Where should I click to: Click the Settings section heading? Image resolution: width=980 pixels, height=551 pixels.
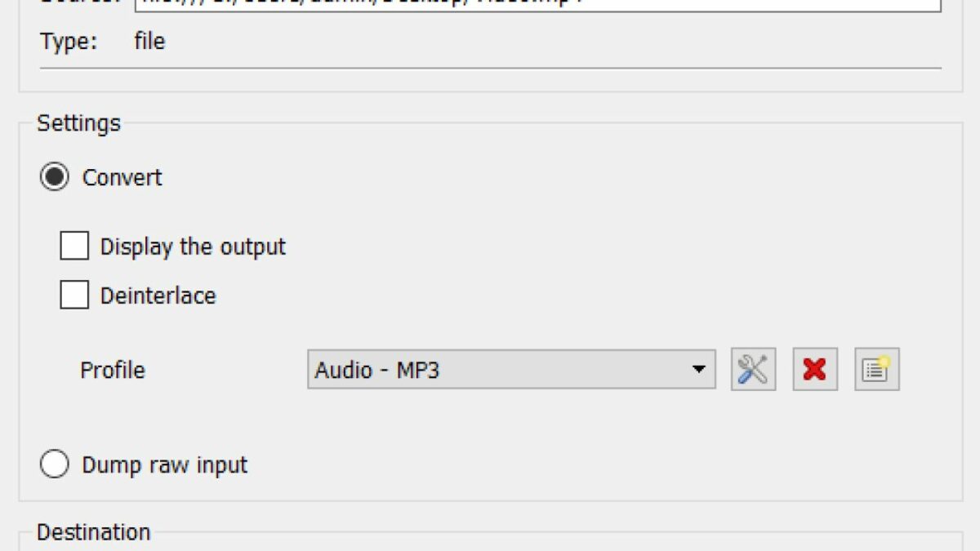[x=78, y=122]
